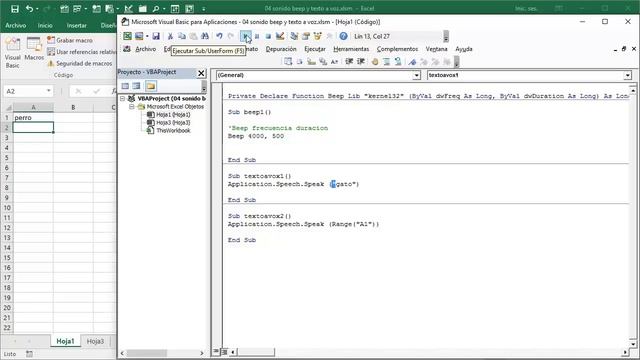Click the Comment Block toolbar icon

click(x=386, y=62)
